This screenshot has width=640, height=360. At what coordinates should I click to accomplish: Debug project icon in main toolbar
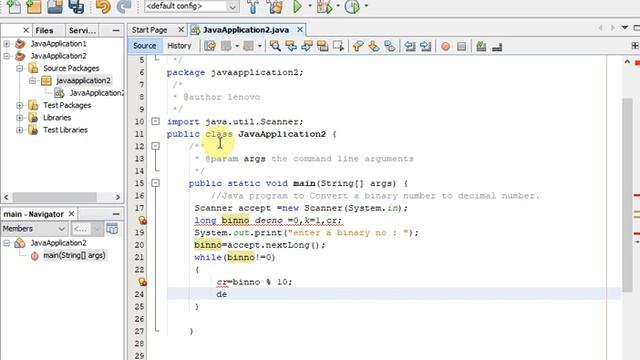point(324,6)
